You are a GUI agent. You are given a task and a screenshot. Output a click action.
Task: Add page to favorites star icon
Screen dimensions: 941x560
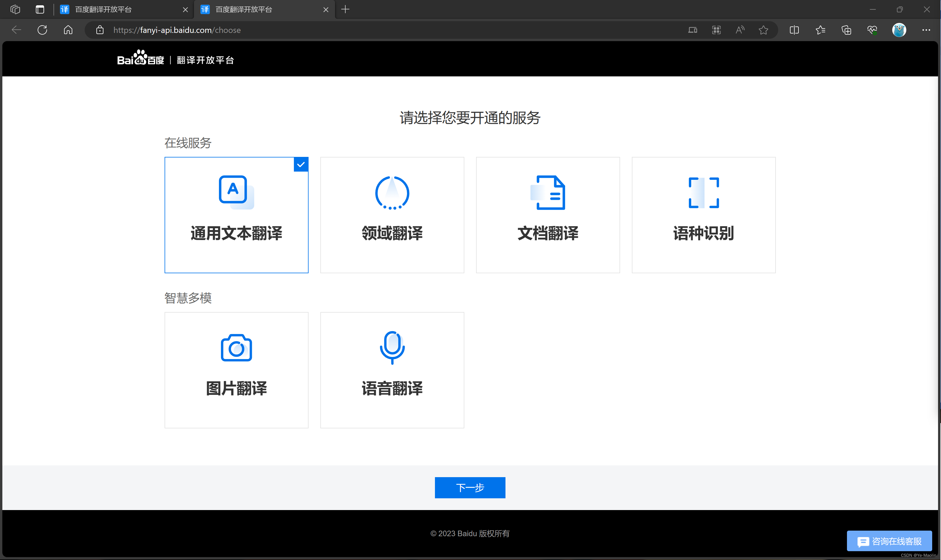[763, 30]
